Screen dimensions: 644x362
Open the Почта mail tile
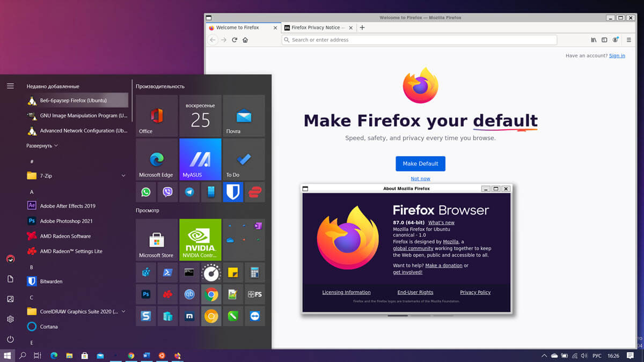(x=244, y=116)
